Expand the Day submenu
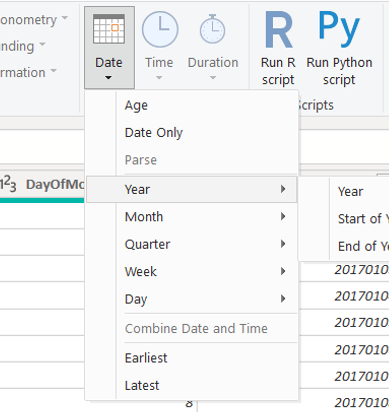This screenshot has width=389, height=412. tap(191, 299)
